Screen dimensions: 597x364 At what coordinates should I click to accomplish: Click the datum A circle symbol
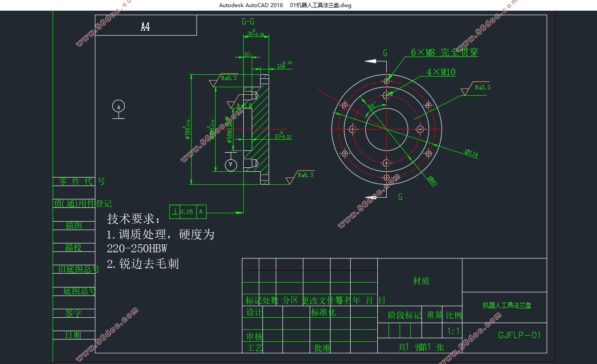(x=118, y=107)
